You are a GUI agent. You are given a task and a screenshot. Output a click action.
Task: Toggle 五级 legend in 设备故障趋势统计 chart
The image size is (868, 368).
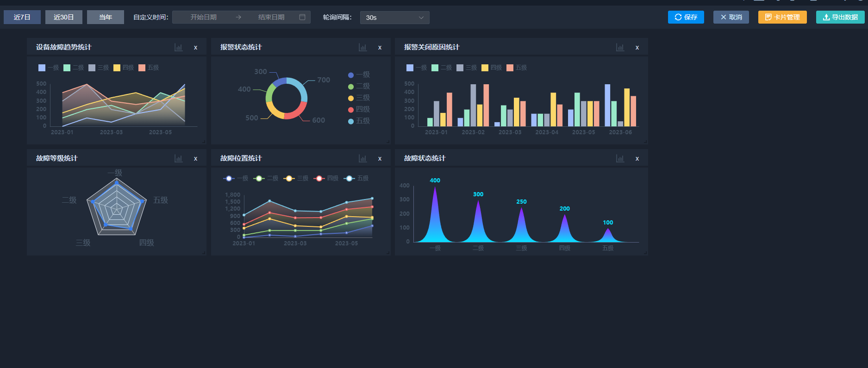pos(149,68)
